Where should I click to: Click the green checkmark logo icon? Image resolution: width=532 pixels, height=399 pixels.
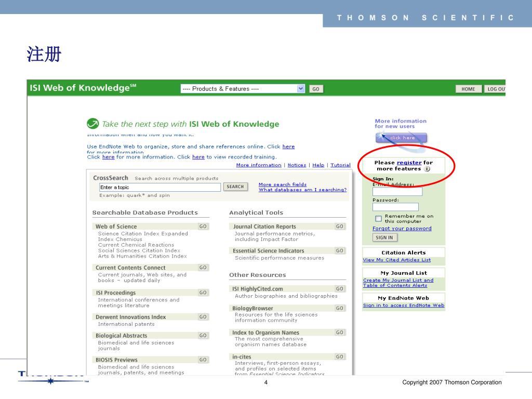[x=92, y=124]
